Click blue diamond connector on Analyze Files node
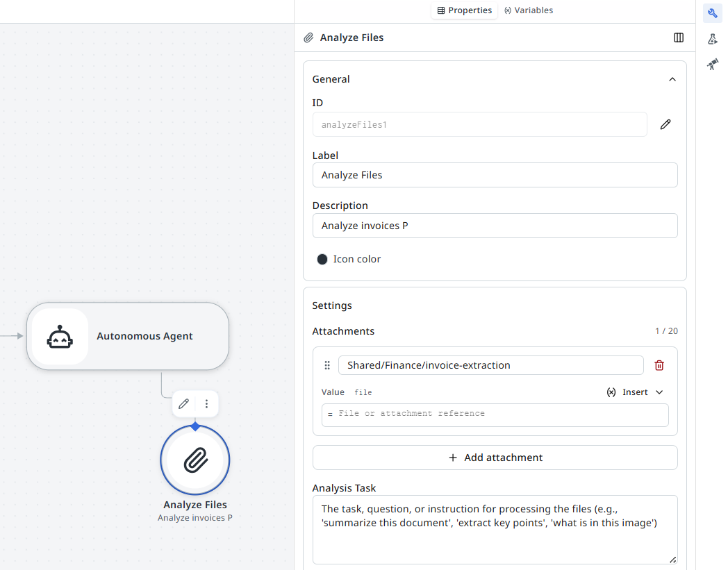Viewport: 728px width, 570px height. 195,426
